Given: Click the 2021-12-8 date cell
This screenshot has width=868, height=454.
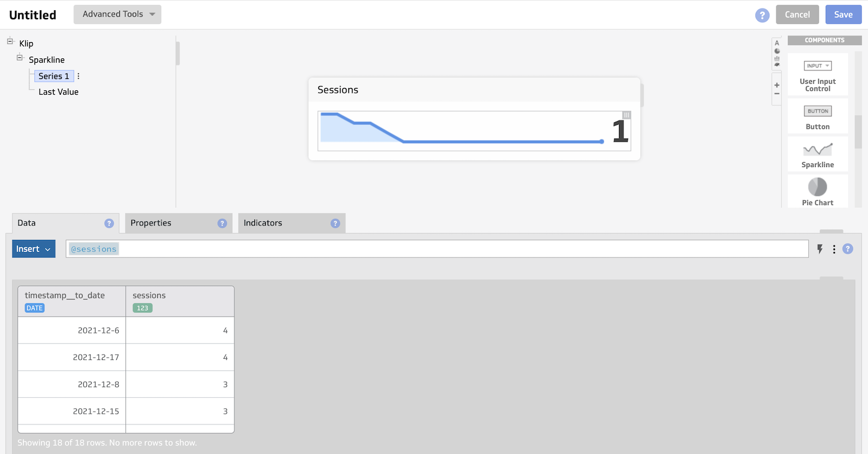Looking at the screenshot, I should [72, 385].
